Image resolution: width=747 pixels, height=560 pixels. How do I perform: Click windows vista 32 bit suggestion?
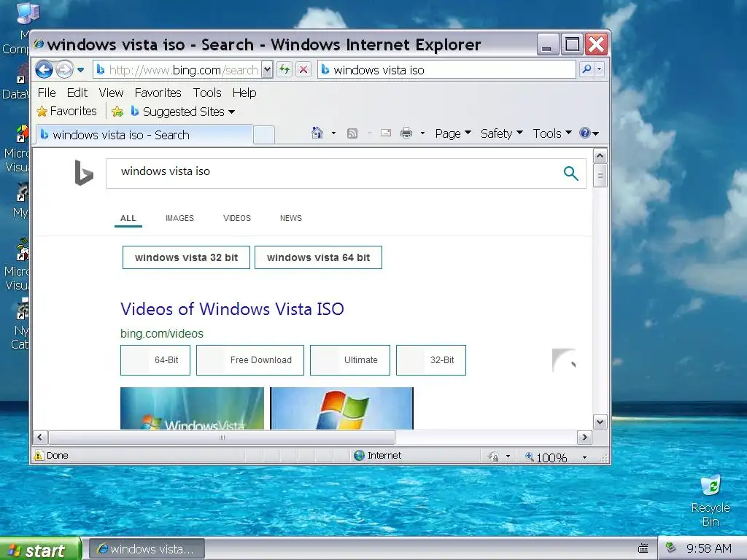pyautogui.click(x=186, y=257)
